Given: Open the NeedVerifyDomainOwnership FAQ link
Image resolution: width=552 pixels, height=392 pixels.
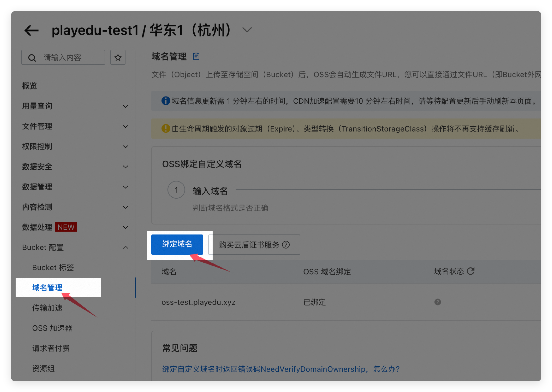Looking at the screenshot, I should pyautogui.click(x=281, y=369).
